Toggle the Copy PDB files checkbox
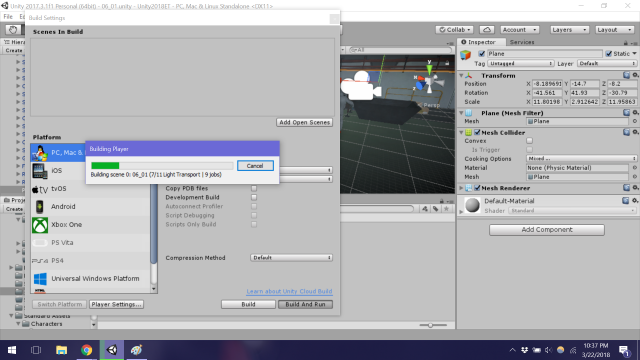 tap(254, 189)
